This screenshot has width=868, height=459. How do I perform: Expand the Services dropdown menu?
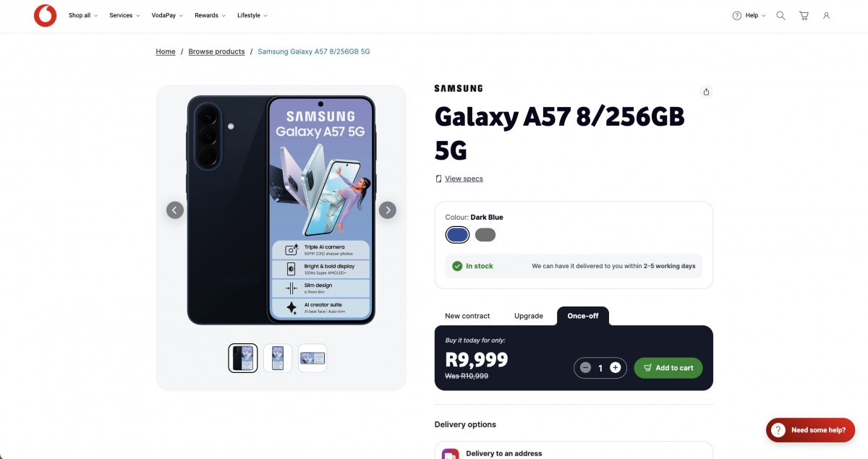(124, 15)
